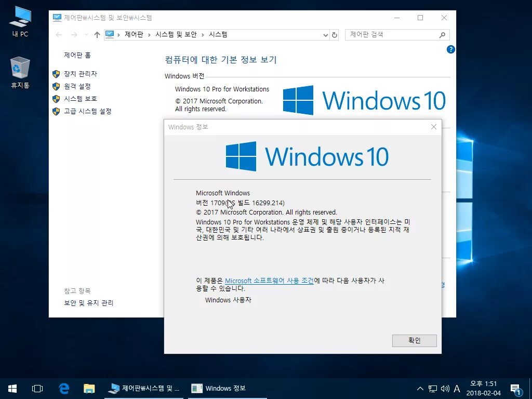This screenshot has height=399, width=532.
Task: Refresh the Control Panel address bar
Action: pyautogui.click(x=335, y=35)
